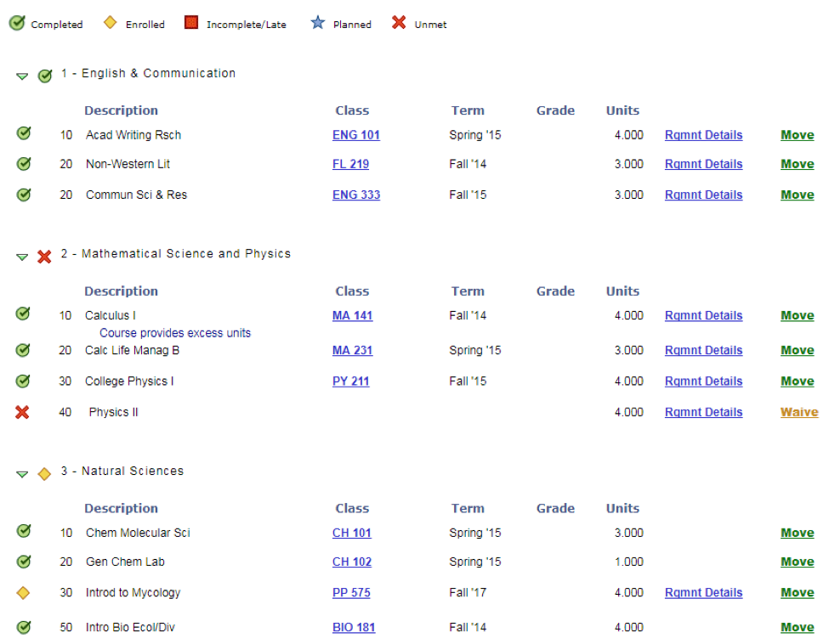Click Move for Intro Bio Ecol/Div

pyautogui.click(x=797, y=627)
